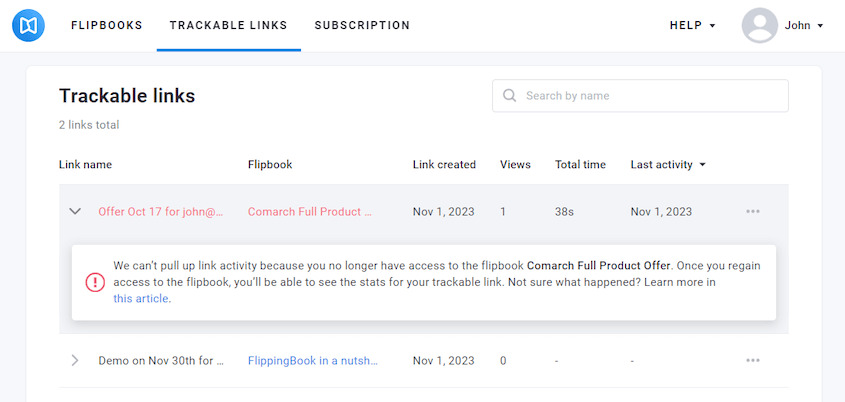This screenshot has width=845, height=402.
Task: Collapse the Offer Oct 17 link row
Action: (x=75, y=211)
